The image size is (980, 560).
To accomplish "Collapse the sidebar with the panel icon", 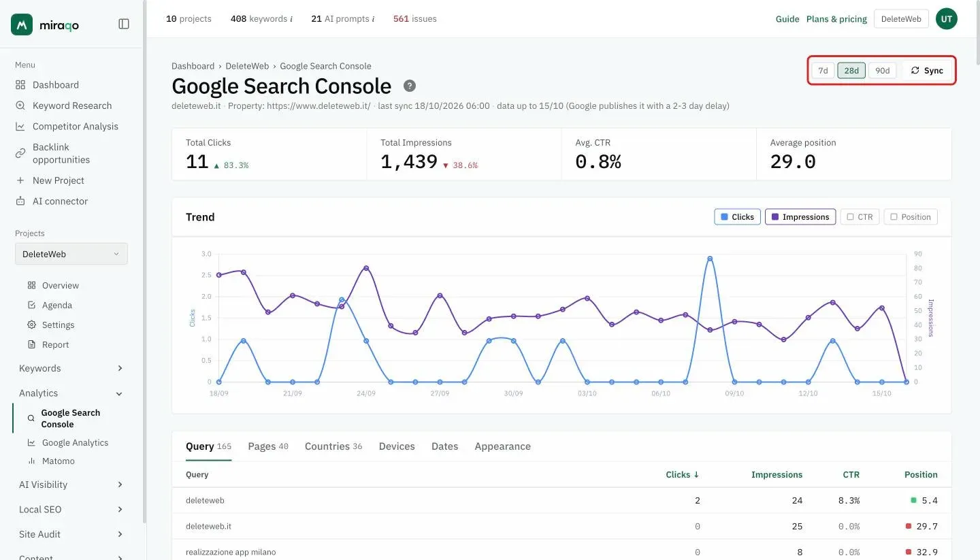I will [124, 24].
